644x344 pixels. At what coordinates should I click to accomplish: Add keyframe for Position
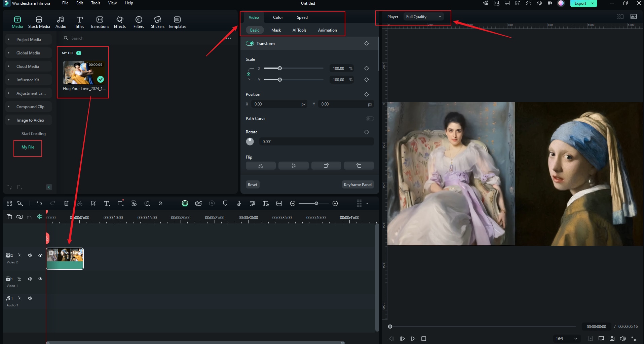click(x=367, y=94)
